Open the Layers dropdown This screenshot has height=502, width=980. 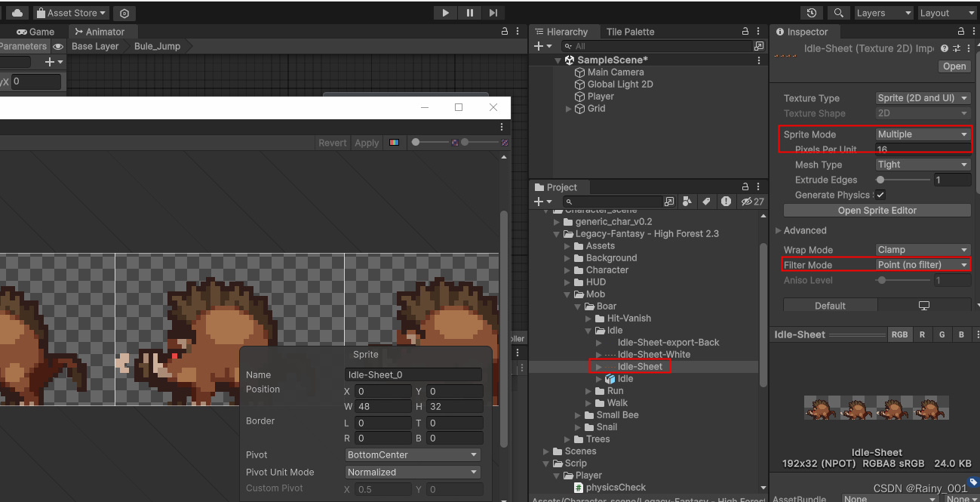coord(883,13)
